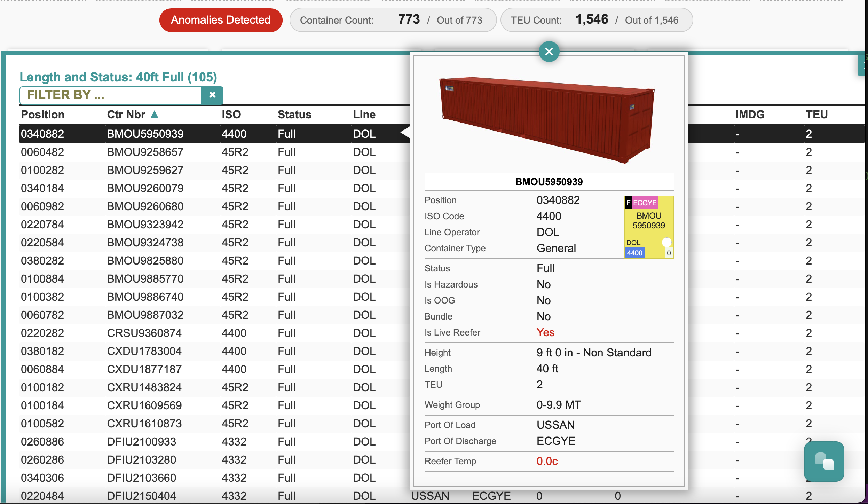Open container DFIU2100933 row
This screenshot has width=868, height=504.
coord(141,442)
